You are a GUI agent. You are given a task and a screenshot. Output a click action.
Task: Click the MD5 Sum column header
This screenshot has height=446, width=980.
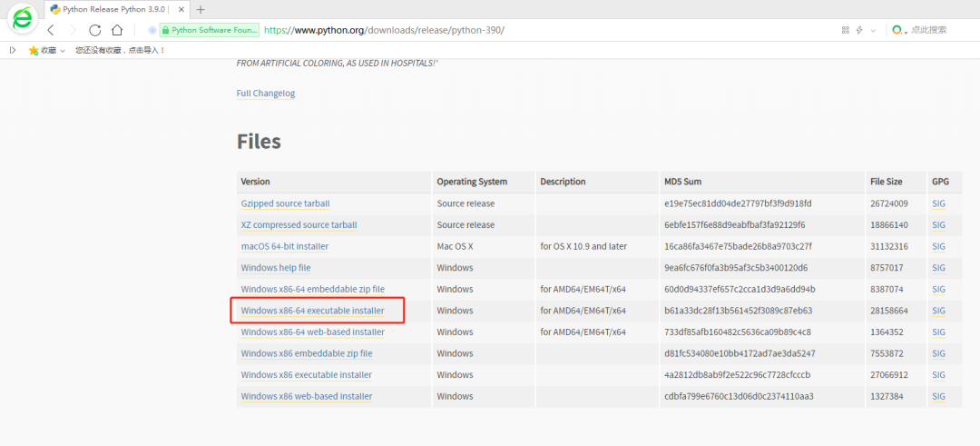point(682,182)
